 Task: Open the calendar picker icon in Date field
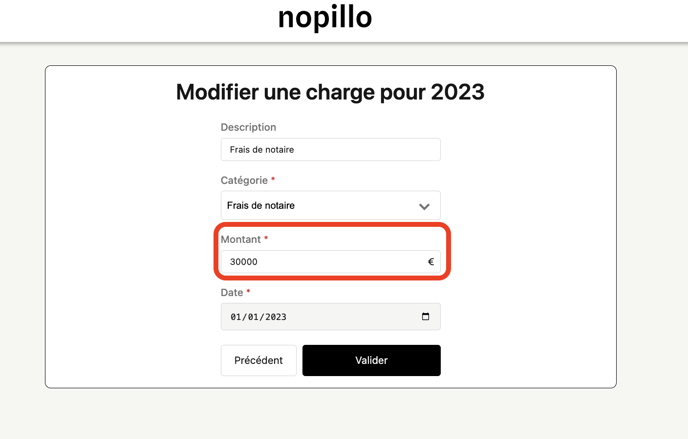[425, 317]
